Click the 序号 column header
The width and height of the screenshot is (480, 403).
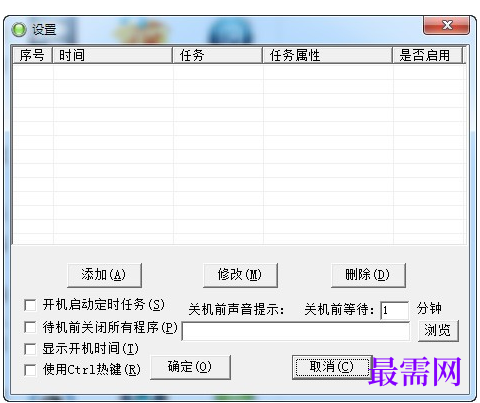(32, 55)
